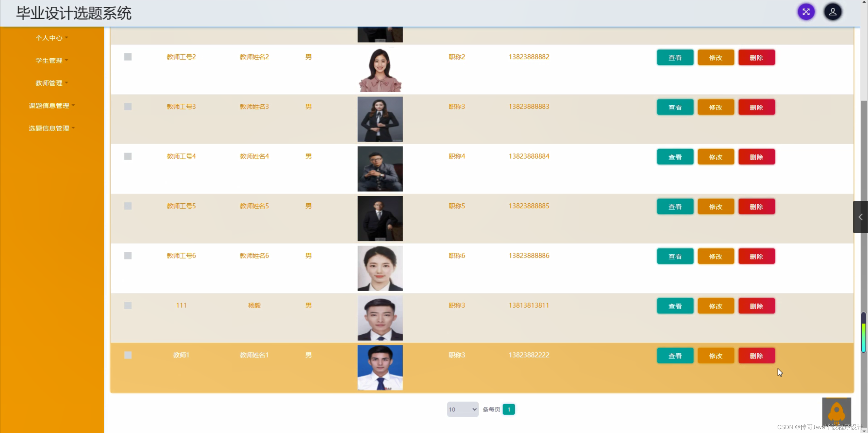Select the checkbox for row 111
The width and height of the screenshot is (868, 433).
(x=128, y=305)
